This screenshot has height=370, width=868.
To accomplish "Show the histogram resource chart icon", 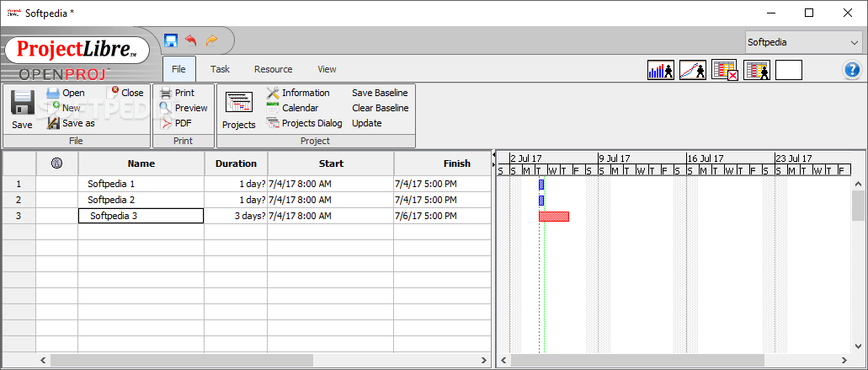I will 661,70.
